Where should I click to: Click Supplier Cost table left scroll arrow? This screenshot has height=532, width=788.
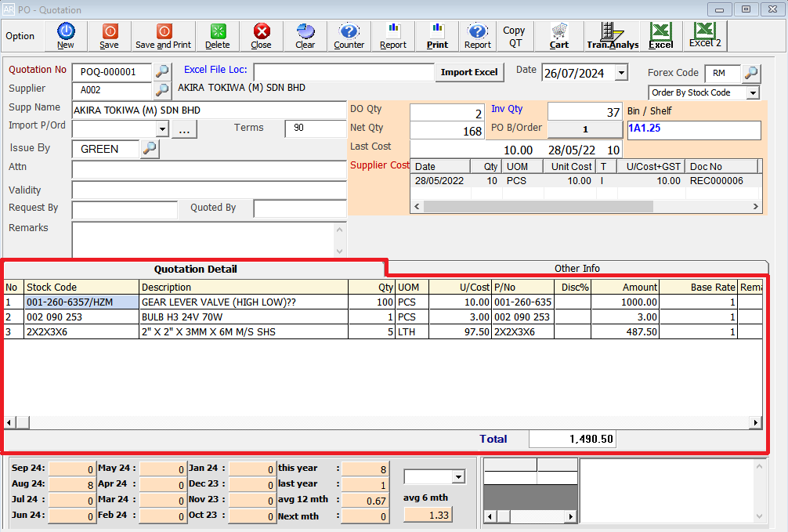pos(417,206)
